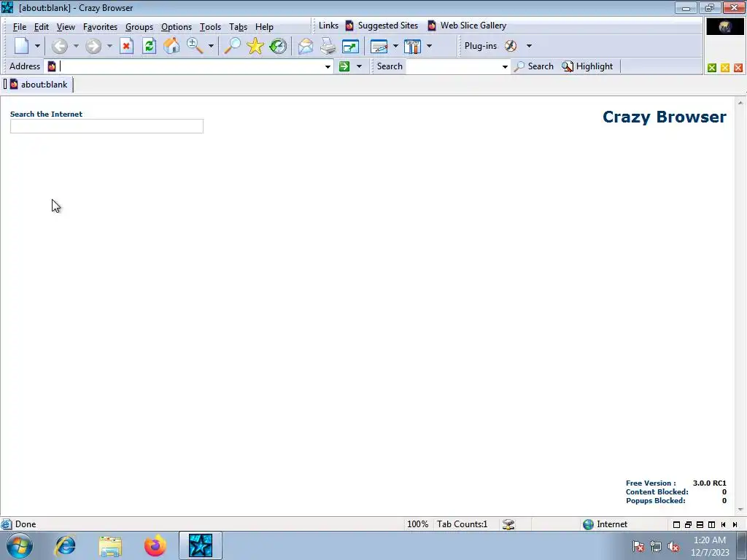Open the Suggested Sites link
The width and height of the screenshot is (747, 560).
coord(382,26)
